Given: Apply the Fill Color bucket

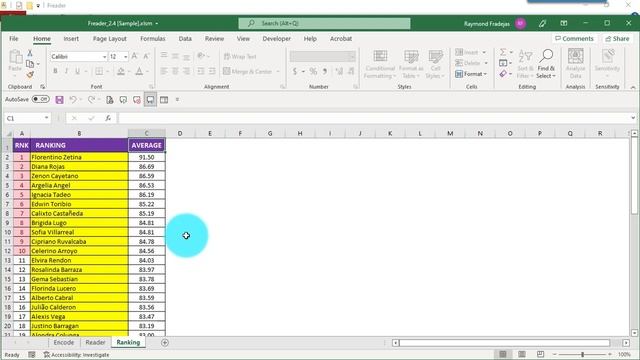Looking at the screenshot, I should click(121, 71).
